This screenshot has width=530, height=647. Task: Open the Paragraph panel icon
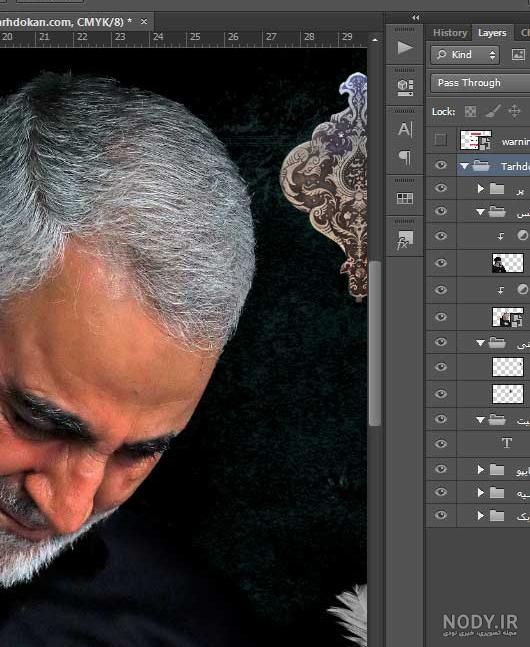point(405,157)
